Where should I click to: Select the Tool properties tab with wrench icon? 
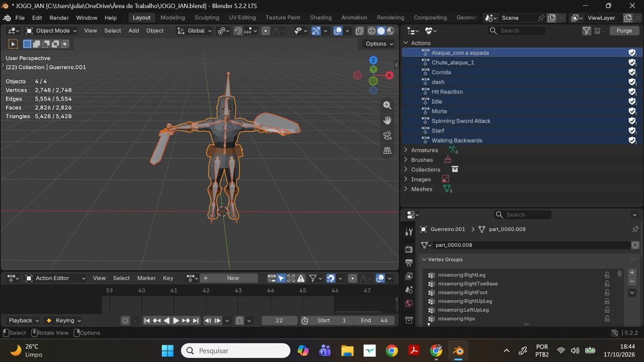tap(409, 232)
